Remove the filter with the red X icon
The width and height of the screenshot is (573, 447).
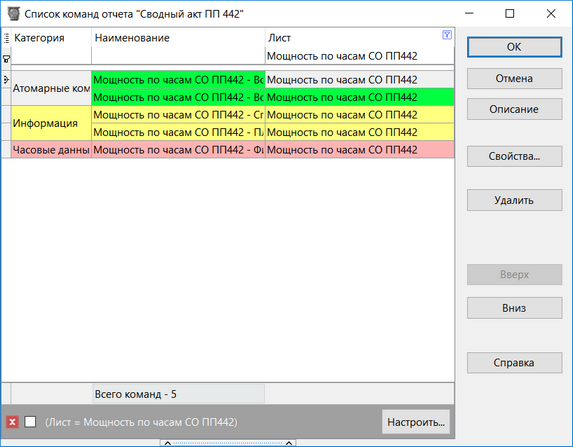12,422
